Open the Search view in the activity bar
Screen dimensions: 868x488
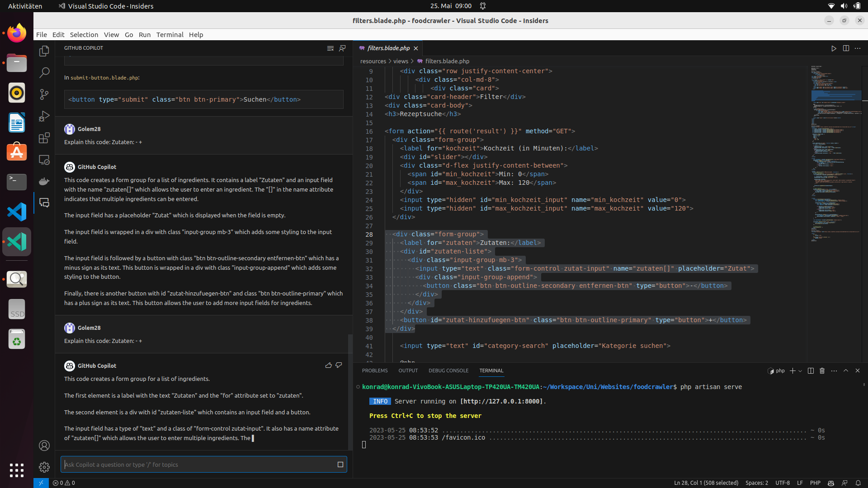click(44, 72)
